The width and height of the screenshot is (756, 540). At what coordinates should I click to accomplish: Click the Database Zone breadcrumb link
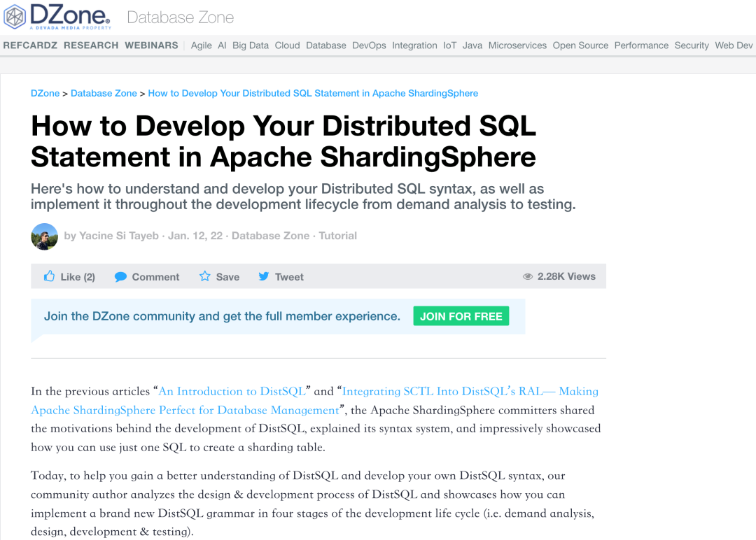(x=104, y=93)
